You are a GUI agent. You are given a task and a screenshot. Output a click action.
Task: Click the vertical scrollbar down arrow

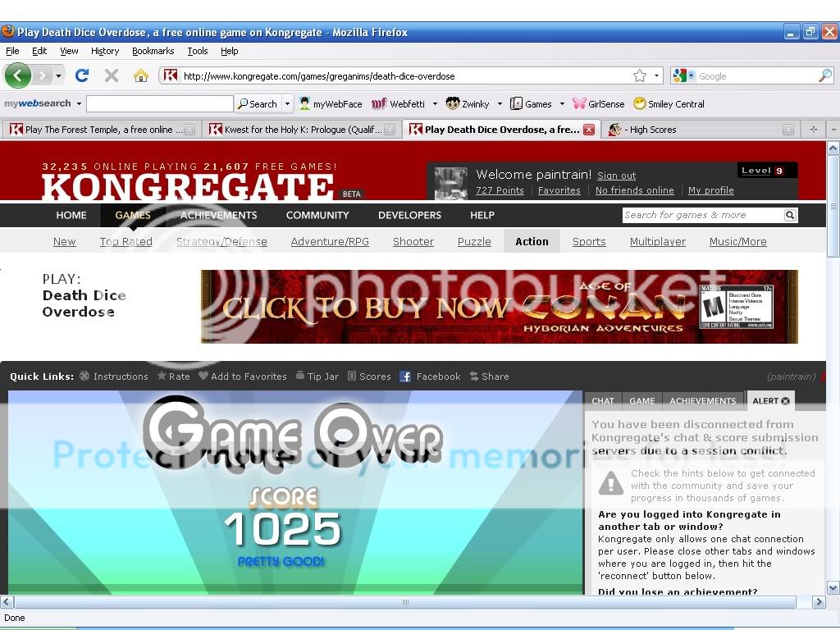pyautogui.click(x=833, y=587)
